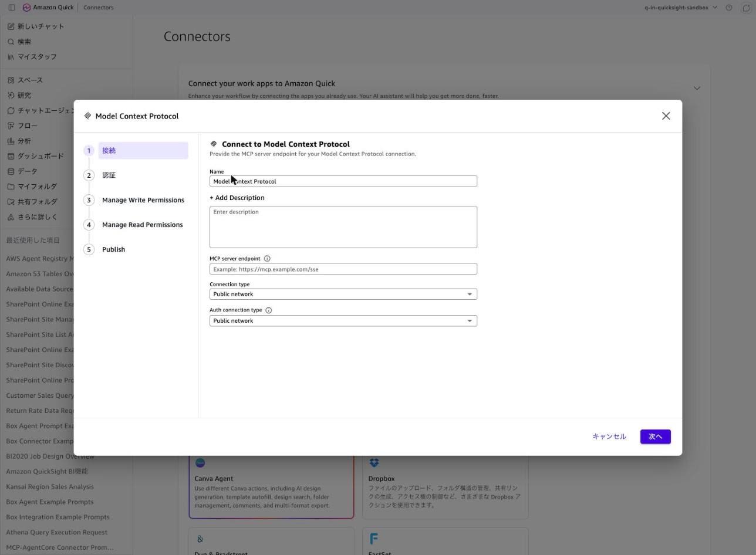The width and height of the screenshot is (756, 555).
Task: Click the 次へ next button
Action: click(x=656, y=436)
